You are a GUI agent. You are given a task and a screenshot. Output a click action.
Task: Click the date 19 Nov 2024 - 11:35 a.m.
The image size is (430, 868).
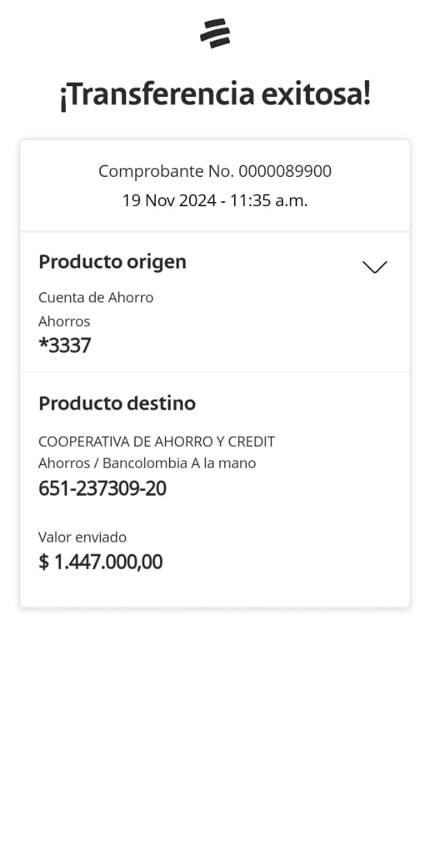215,201
